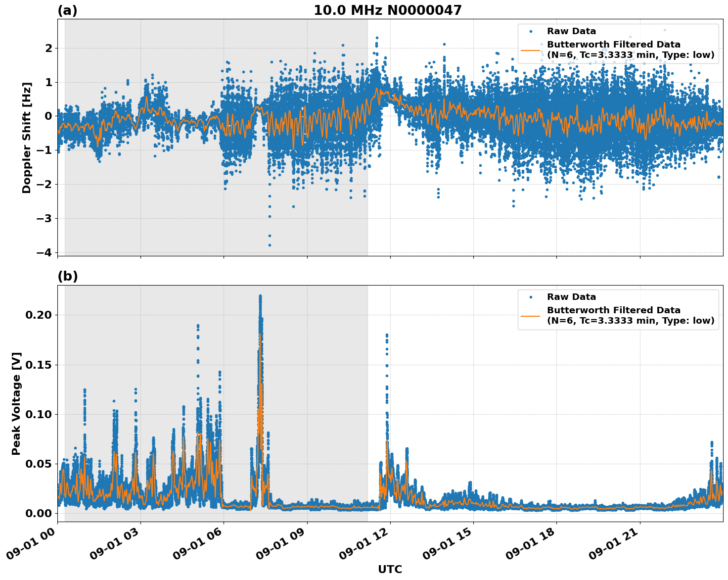Click the Peak Voltage [V] axis label

pyautogui.click(x=18, y=407)
